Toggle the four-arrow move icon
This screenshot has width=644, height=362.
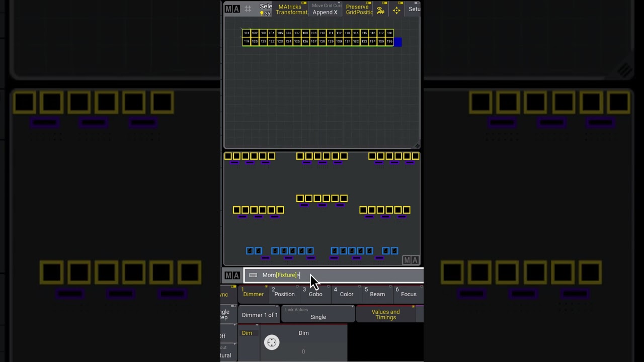point(396,10)
